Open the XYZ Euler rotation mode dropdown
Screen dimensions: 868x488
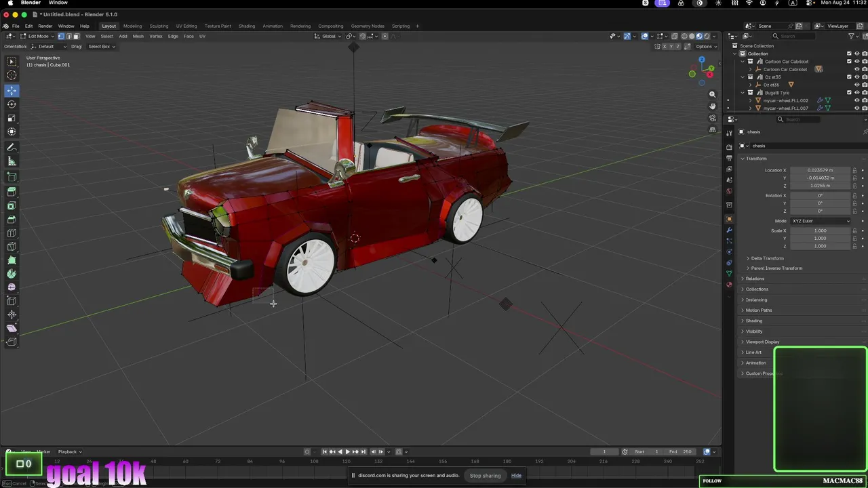coord(821,221)
